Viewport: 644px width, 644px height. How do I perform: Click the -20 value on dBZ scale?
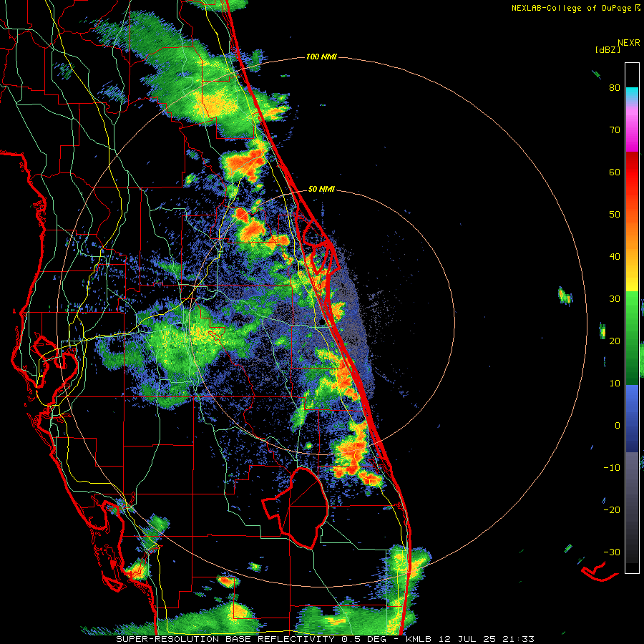coord(612,510)
